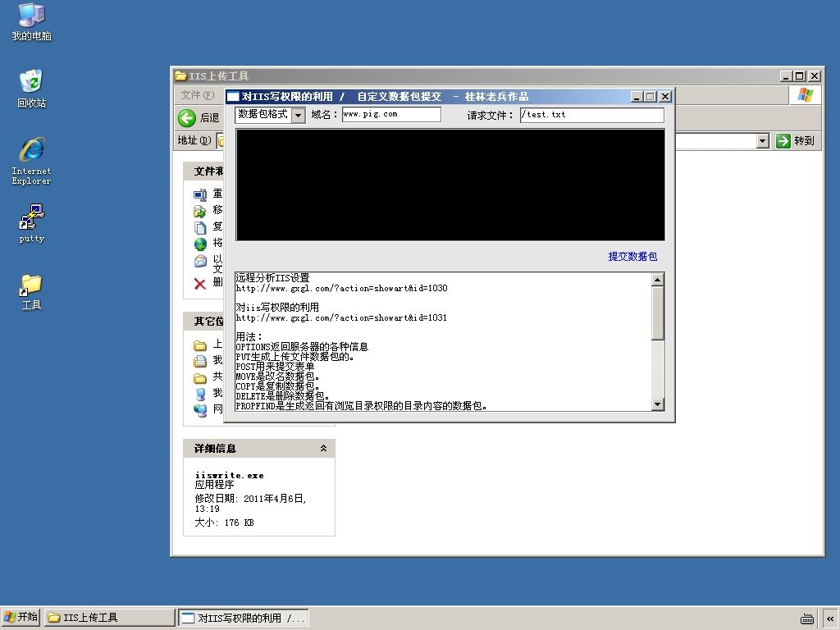Click the green back arrow in Explorer
This screenshot has width=840, height=630.
(x=187, y=118)
